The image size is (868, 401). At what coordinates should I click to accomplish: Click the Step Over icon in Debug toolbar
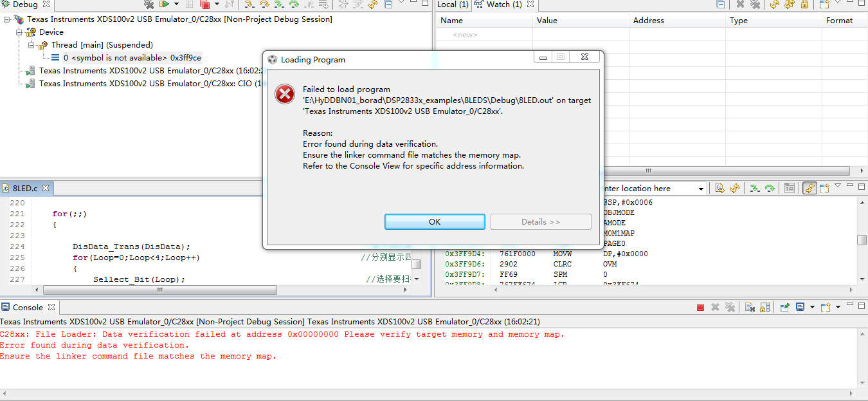[264, 4]
